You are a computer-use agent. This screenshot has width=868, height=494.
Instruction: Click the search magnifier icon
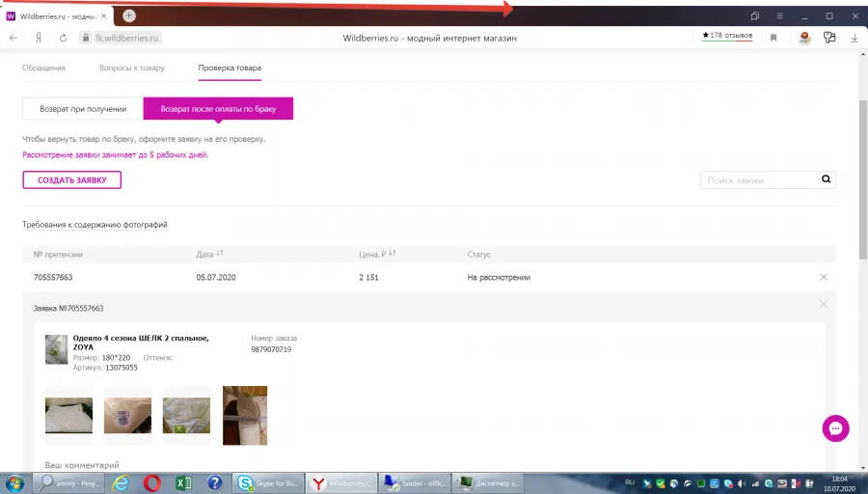coord(826,178)
